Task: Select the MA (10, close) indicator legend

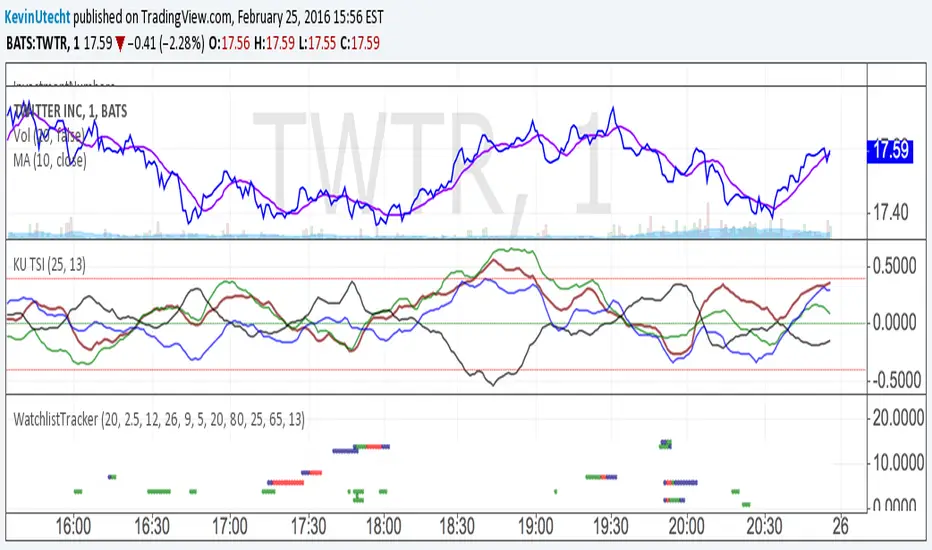Action: tap(50, 160)
